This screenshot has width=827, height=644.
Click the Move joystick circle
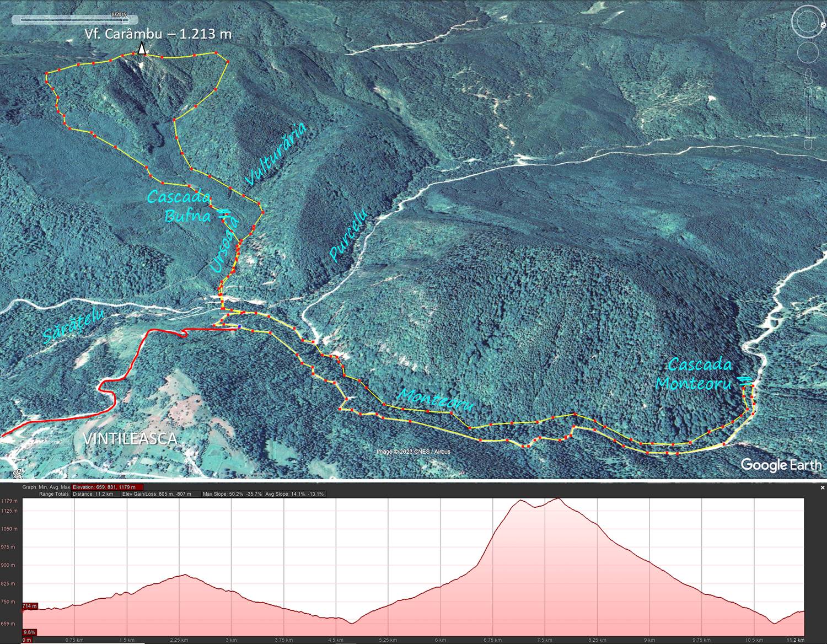tap(808, 53)
